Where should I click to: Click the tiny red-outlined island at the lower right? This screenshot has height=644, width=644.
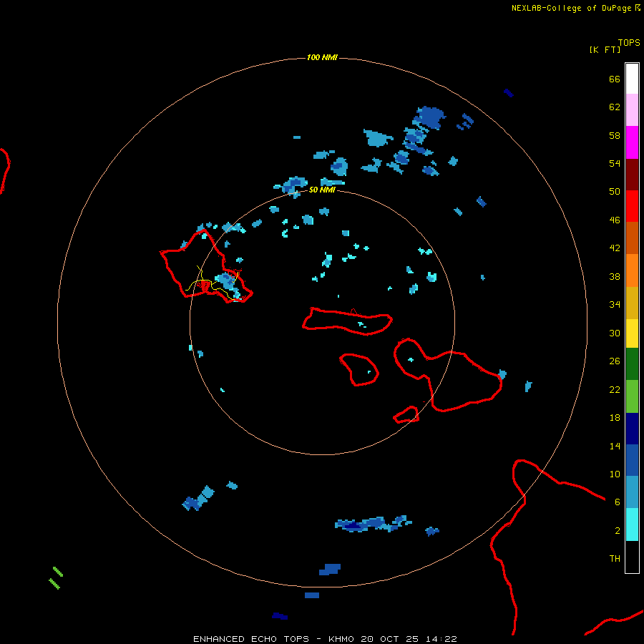pyautogui.click(x=406, y=415)
